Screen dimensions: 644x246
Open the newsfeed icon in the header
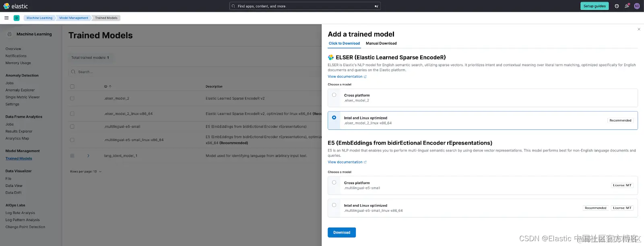pos(627,6)
